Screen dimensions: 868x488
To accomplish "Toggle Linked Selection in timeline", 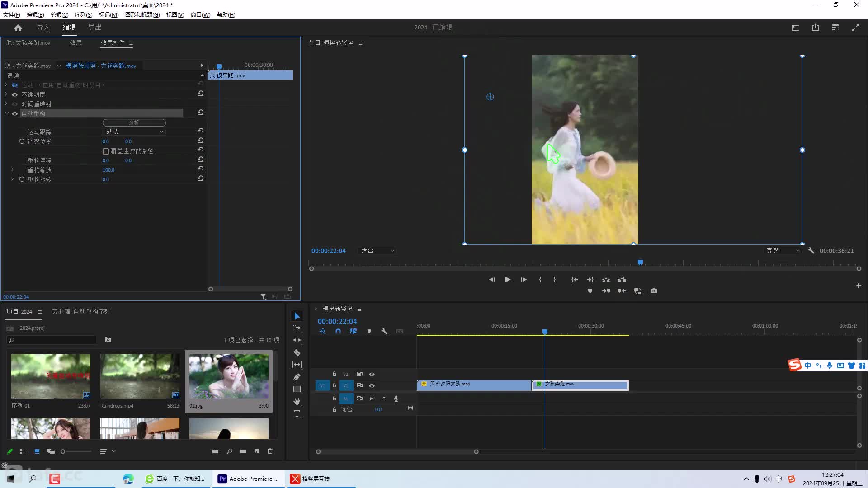I will coord(354,331).
